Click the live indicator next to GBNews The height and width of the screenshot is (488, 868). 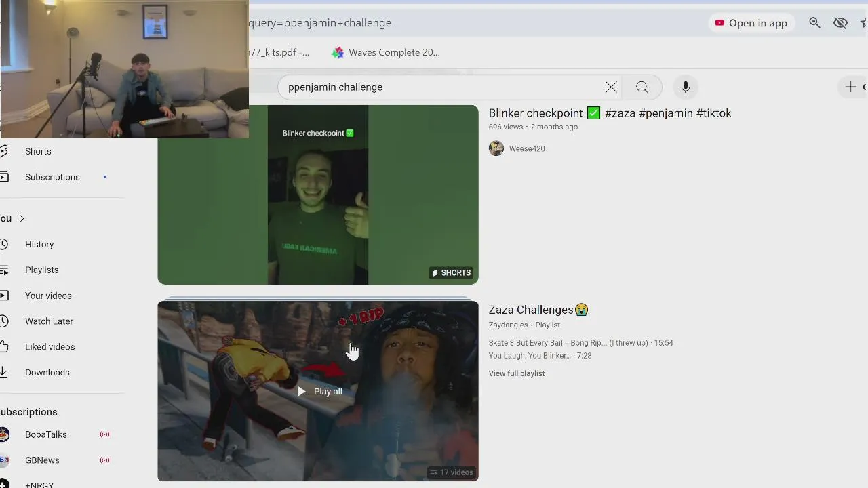coord(104,460)
